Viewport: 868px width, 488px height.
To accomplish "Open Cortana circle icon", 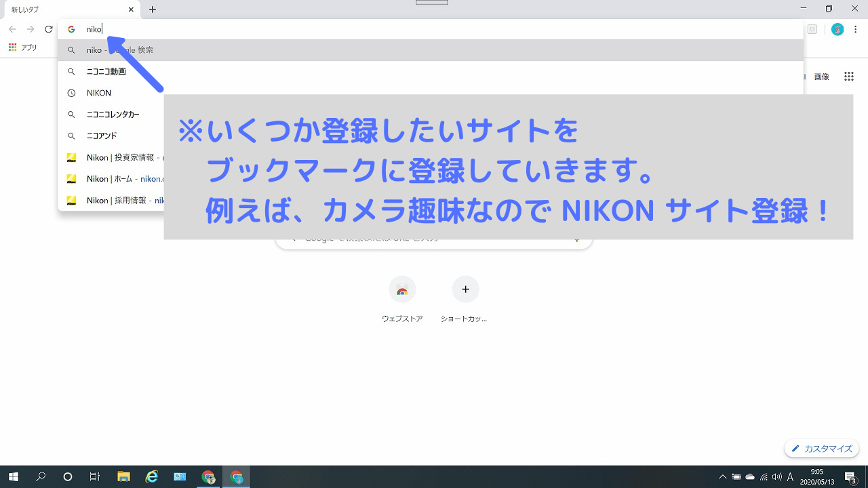I will click(68, 476).
